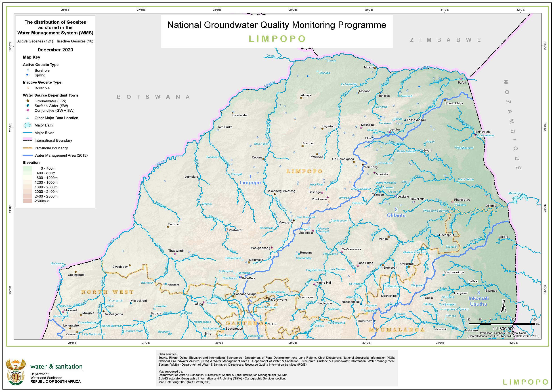Screen dimensions: 554x392
Task: Click the 'Data sources:' heading in the footer
Action: [168, 354]
